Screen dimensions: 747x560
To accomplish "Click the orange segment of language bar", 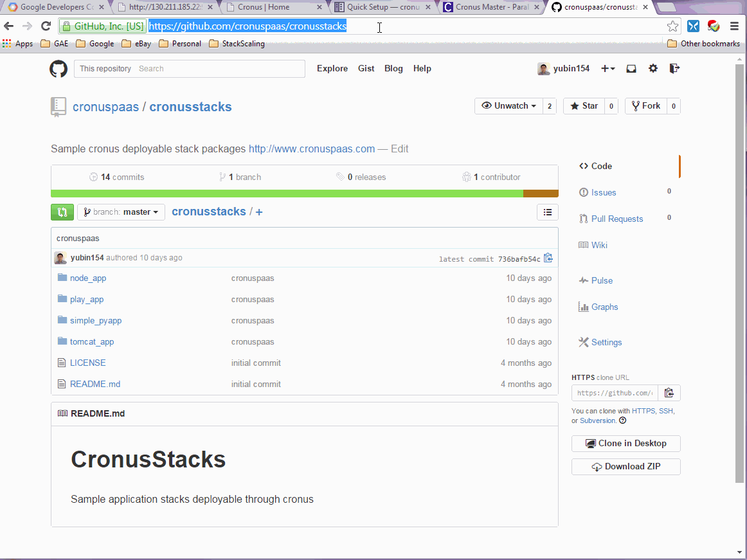I will coord(541,194).
